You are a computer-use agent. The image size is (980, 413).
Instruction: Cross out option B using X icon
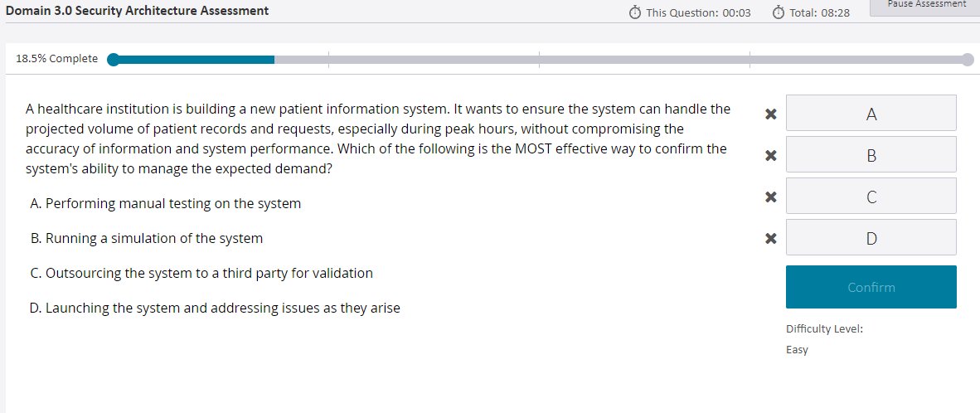point(770,155)
